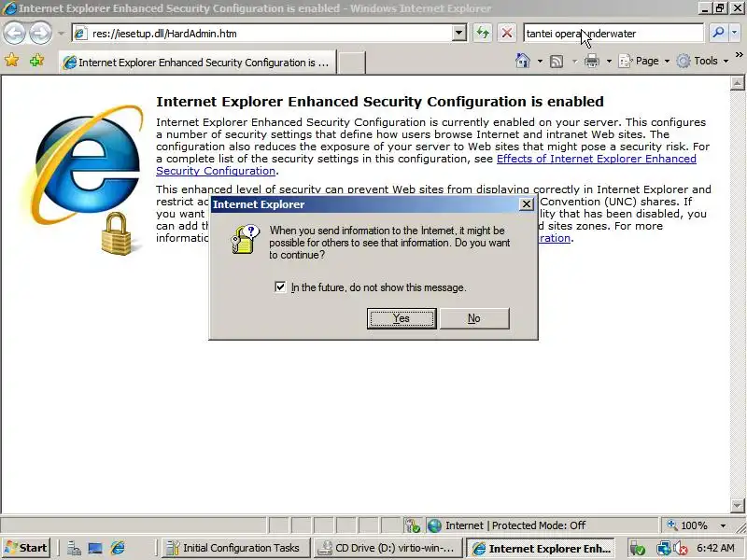Click the Refresh icon beside address bar

tap(483, 33)
